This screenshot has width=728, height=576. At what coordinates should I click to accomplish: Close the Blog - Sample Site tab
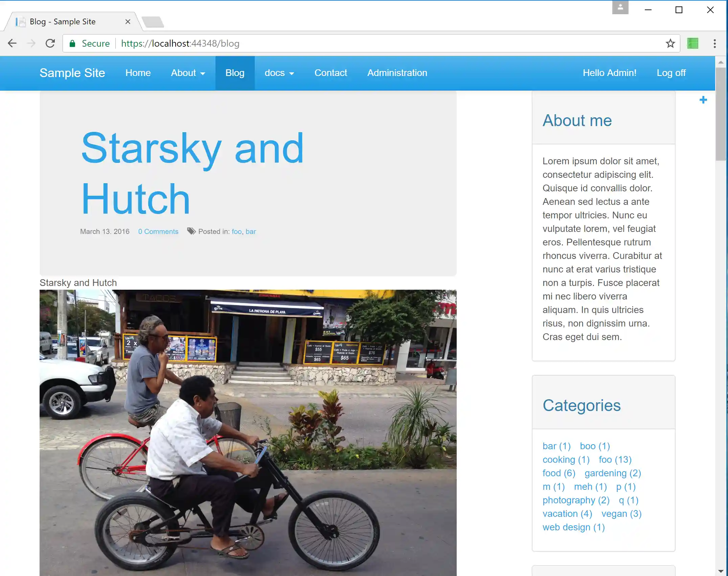(128, 21)
